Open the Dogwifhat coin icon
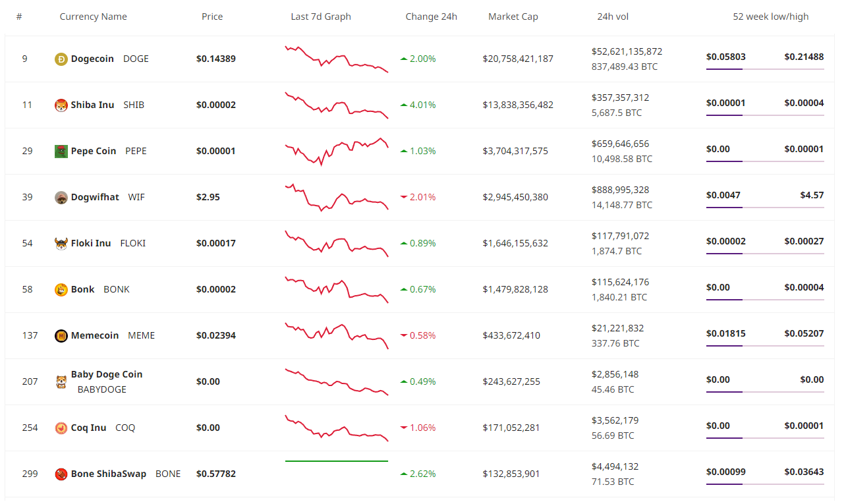The image size is (846, 504). [60, 197]
